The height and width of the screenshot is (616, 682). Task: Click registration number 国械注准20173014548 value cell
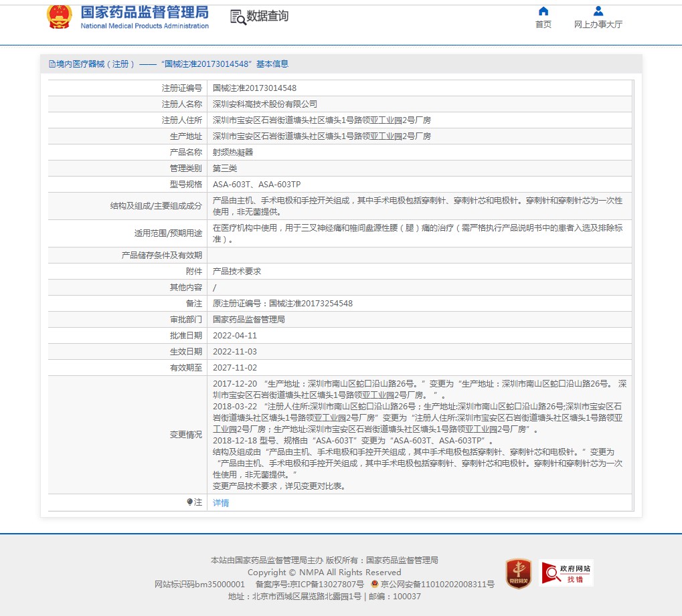tap(419, 88)
